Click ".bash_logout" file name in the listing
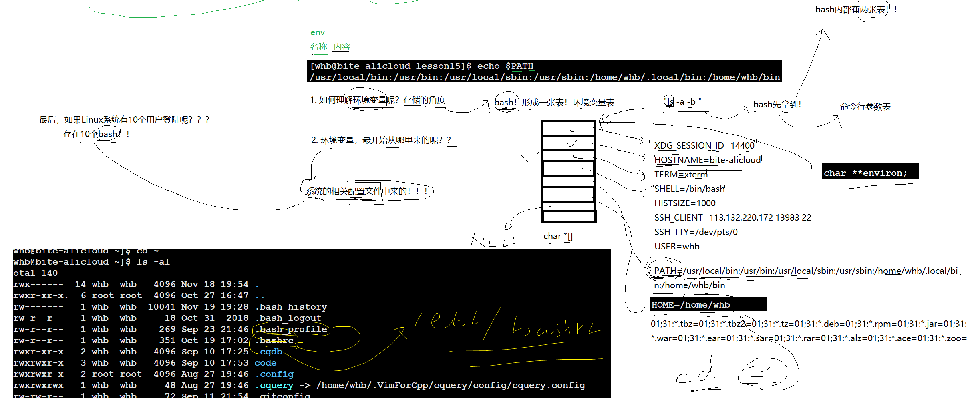980x398 pixels. point(288,318)
